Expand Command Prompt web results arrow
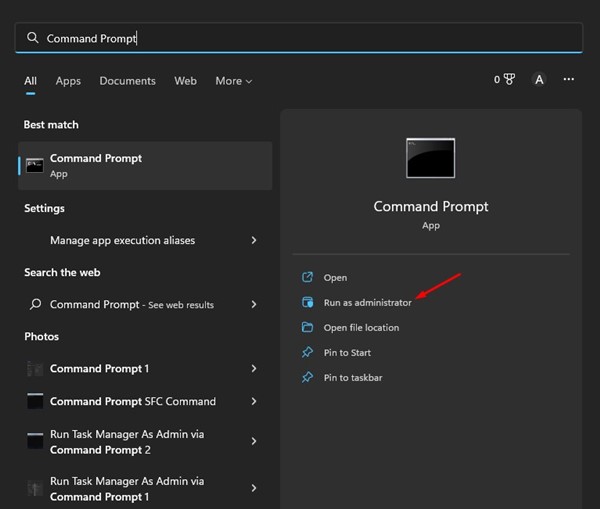Image resolution: width=600 pixels, height=509 pixels. click(254, 305)
